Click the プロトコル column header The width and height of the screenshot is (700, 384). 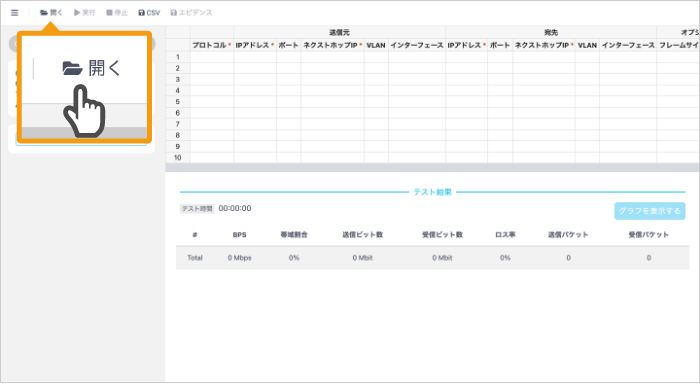tap(212, 45)
